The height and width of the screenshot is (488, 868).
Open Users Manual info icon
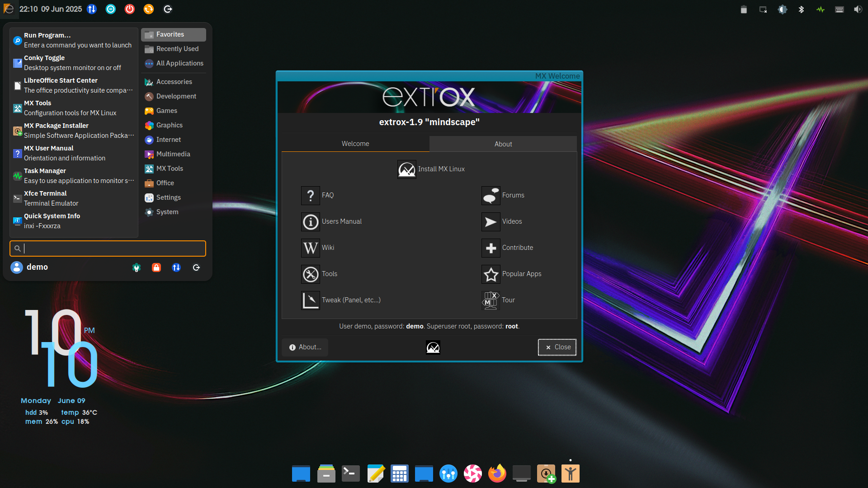click(x=311, y=221)
